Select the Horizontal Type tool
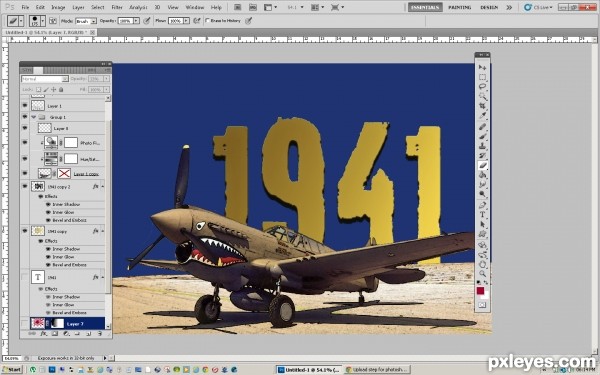 (x=482, y=215)
